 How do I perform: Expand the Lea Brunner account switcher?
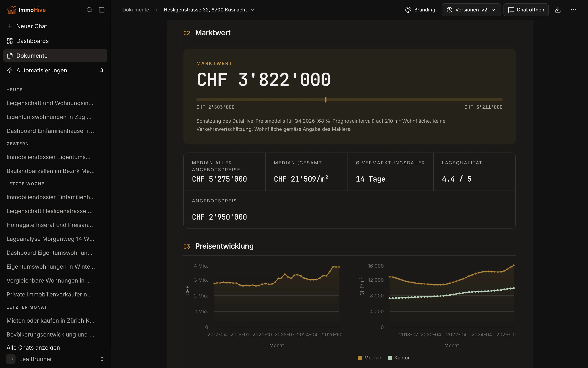[102, 359]
